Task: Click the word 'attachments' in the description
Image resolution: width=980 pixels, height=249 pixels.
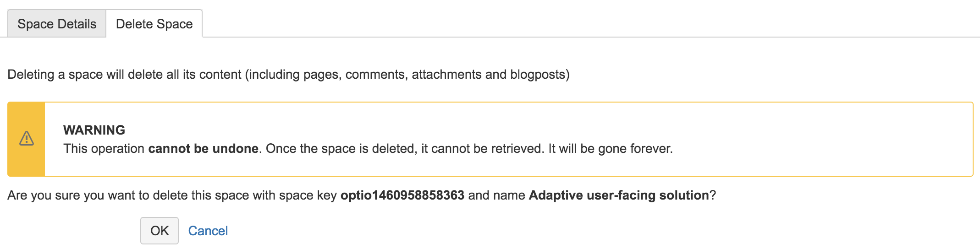Action: [446, 75]
